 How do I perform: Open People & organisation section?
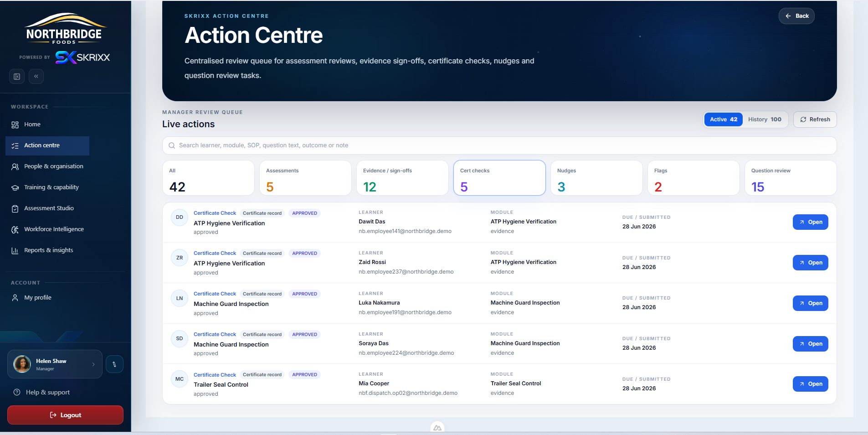coord(47,166)
